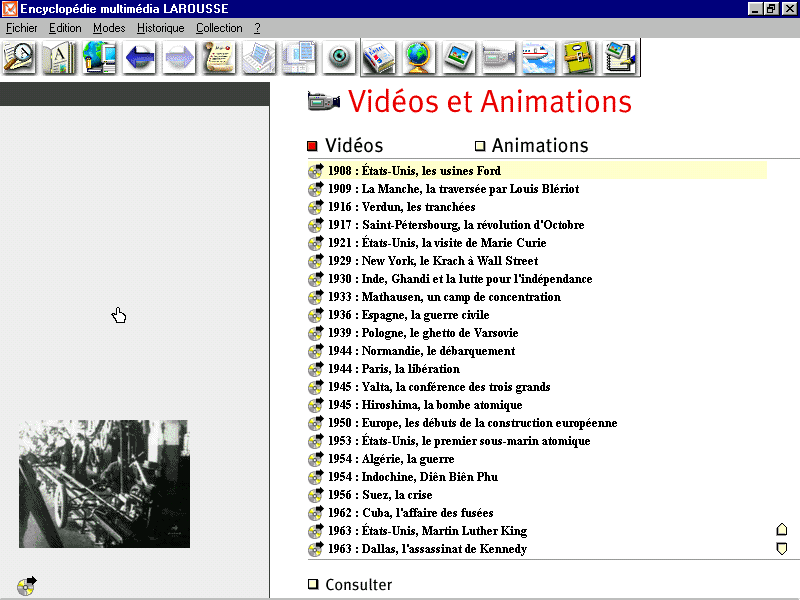
Task: Pick "1953 : États-Unis, le premier sous-marin atomique"
Action: point(449,441)
